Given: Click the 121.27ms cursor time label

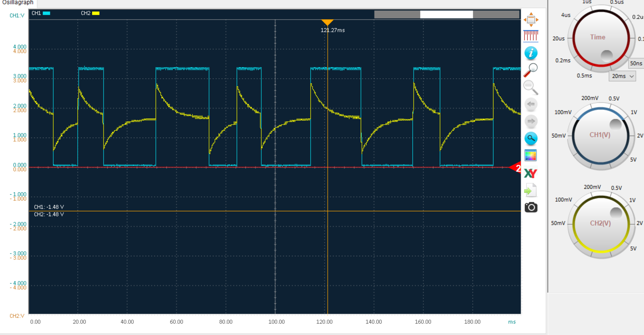Looking at the screenshot, I should tap(332, 30).
